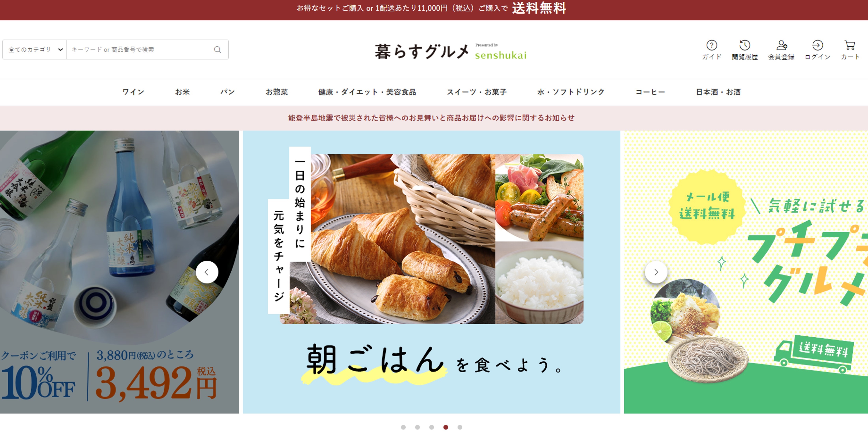Expand the 全てのカテゴリ category dropdown

pos(35,49)
